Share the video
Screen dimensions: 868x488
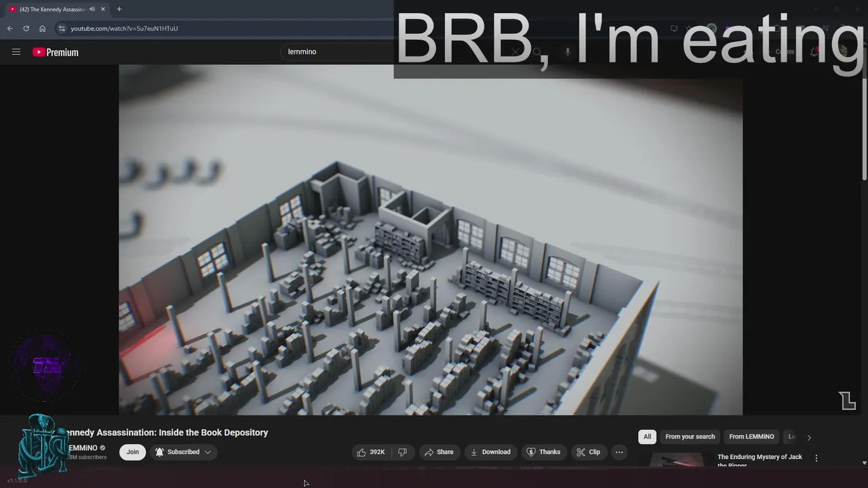[438, 452]
